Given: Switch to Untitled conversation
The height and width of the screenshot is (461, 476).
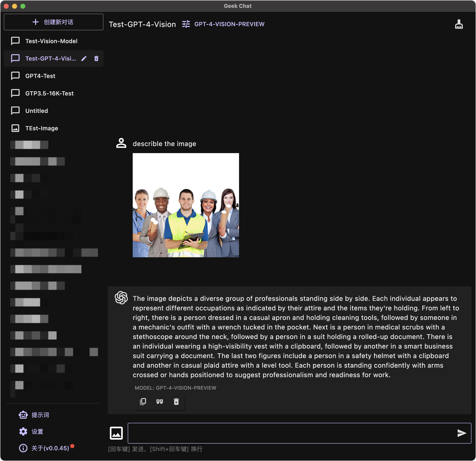Looking at the screenshot, I should (x=37, y=111).
